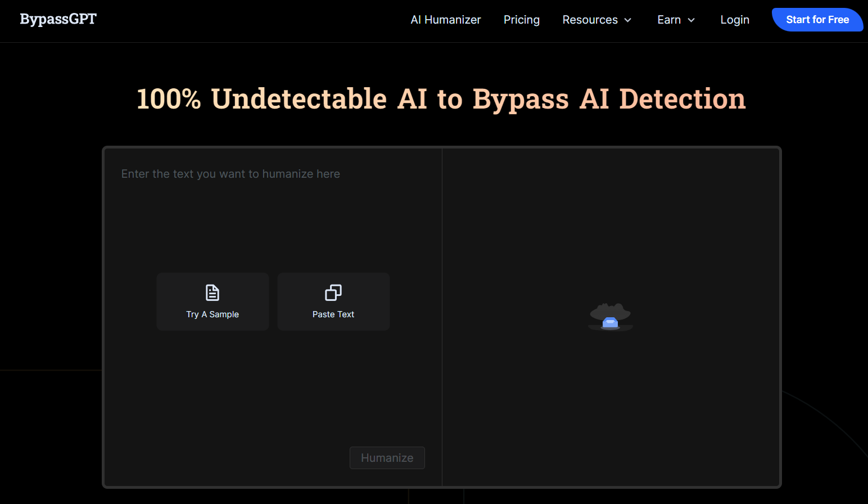
Task: Go to the Pricing page
Action: (522, 20)
